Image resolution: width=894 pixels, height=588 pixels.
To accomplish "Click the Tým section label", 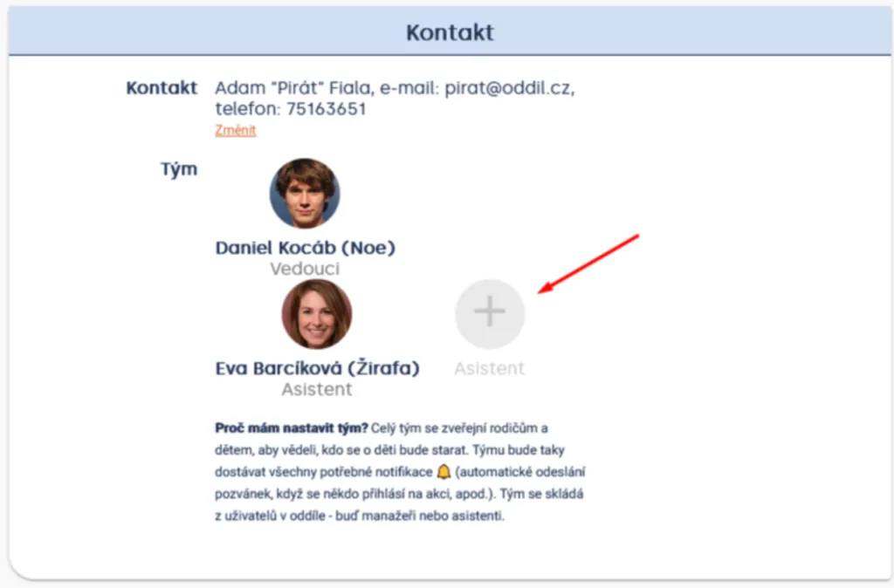I will (179, 169).
